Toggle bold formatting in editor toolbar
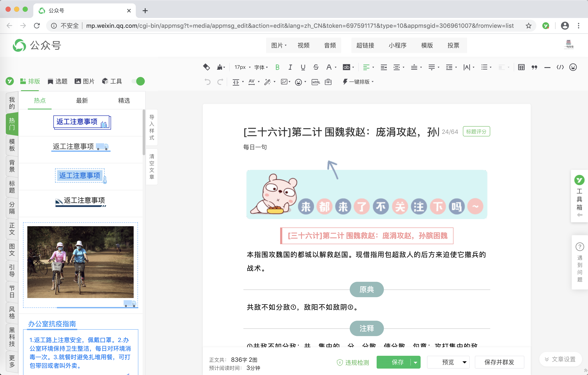 click(x=277, y=67)
